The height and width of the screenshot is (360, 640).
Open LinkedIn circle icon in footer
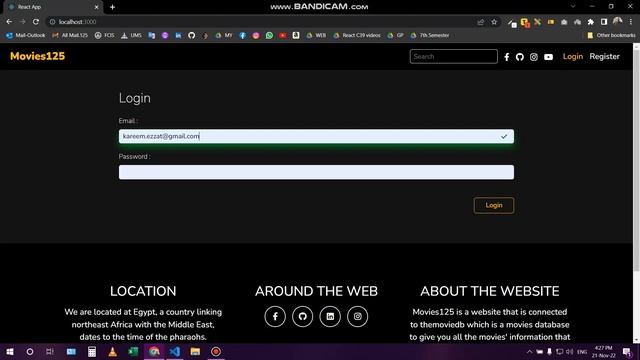tap(330, 316)
